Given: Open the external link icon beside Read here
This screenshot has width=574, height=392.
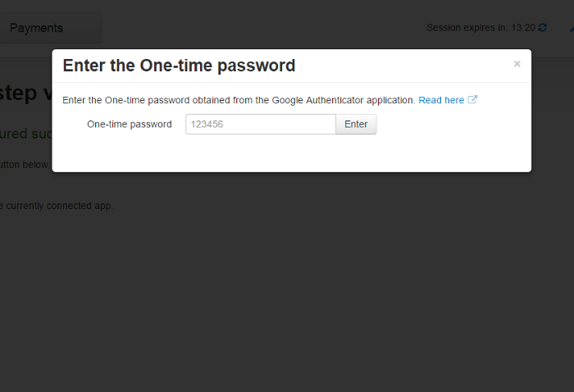Looking at the screenshot, I should pyautogui.click(x=472, y=99).
